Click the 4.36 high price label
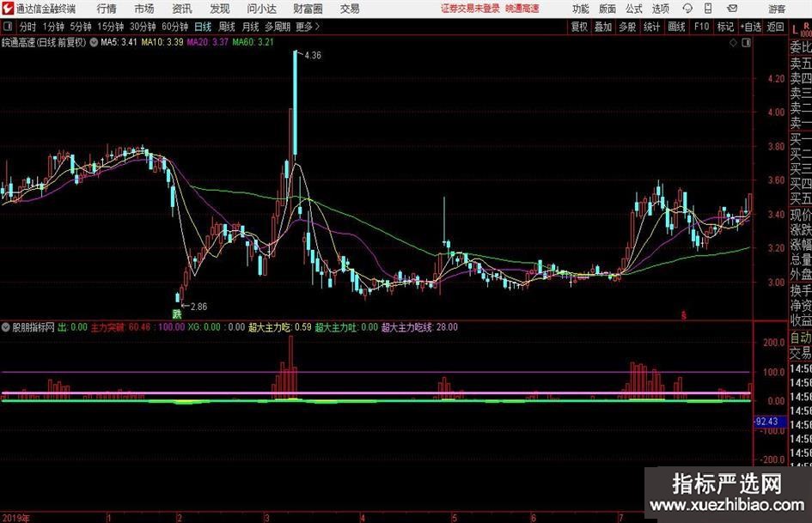Image resolution: width=812 pixels, height=523 pixels. click(x=313, y=56)
